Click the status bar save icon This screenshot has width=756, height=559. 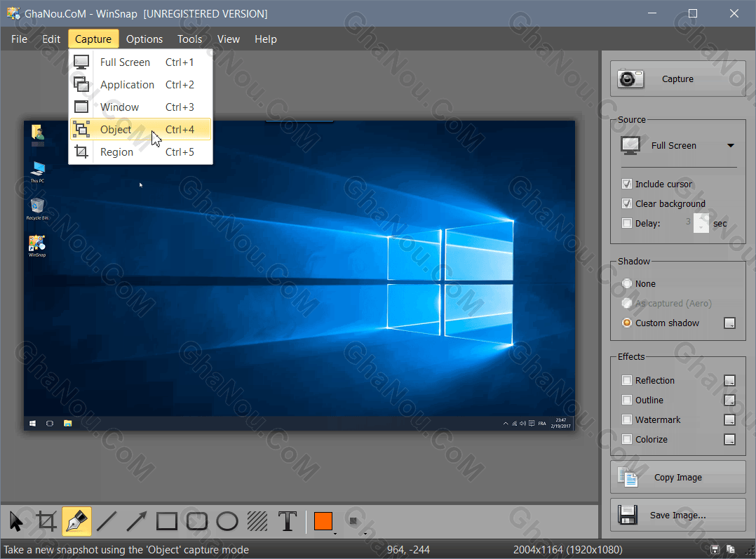click(715, 549)
